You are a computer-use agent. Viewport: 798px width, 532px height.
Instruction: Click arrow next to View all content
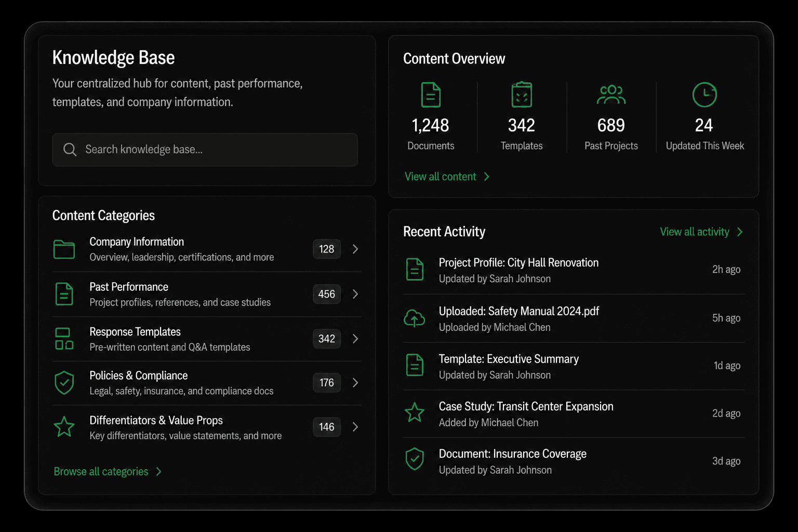[x=487, y=177]
